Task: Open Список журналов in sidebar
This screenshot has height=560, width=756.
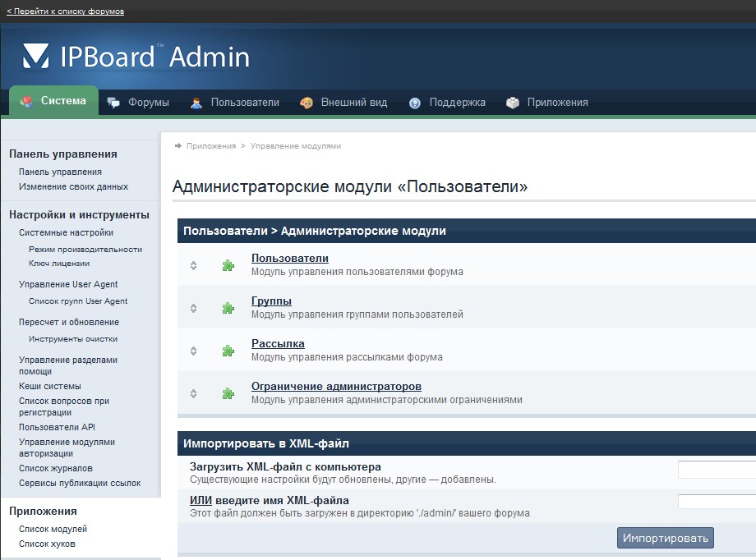Action: pyautogui.click(x=55, y=468)
